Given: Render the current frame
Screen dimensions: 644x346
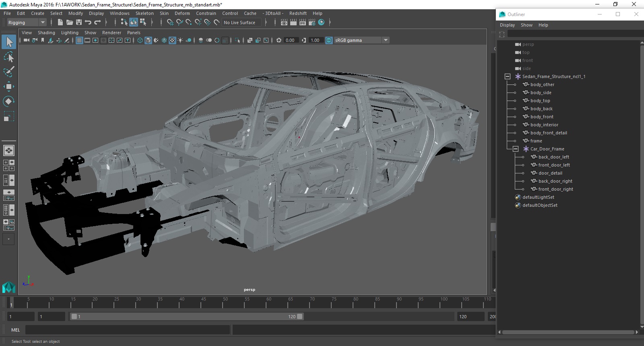Looking at the screenshot, I should point(293,23).
